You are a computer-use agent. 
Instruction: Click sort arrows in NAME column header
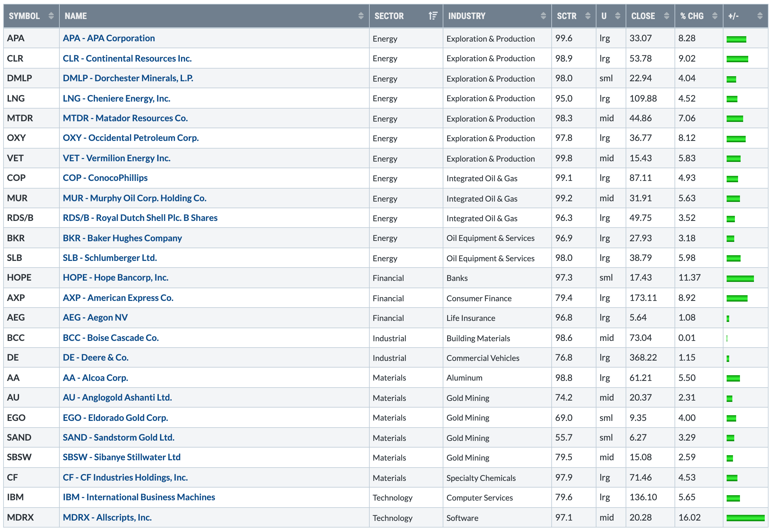click(x=360, y=16)
